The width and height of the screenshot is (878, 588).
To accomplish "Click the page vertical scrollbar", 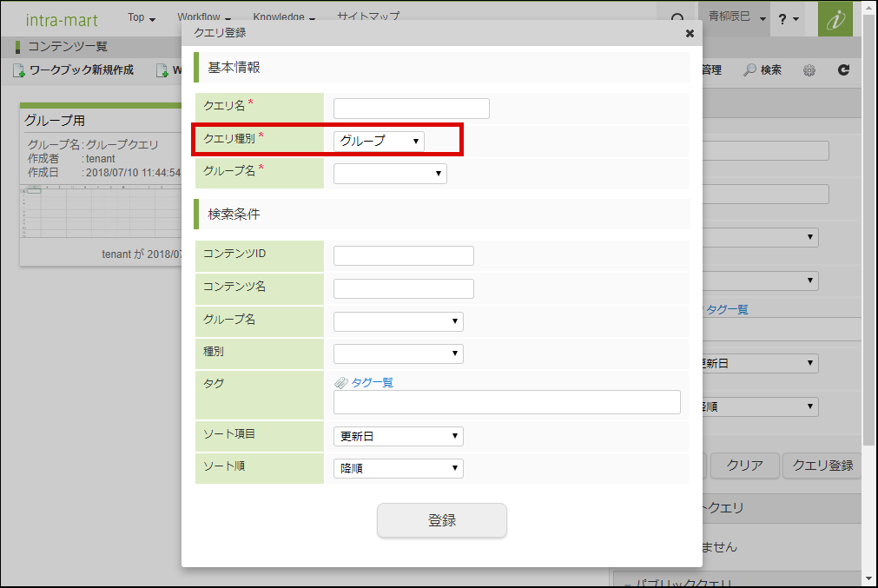I will [x=869, y=261].
